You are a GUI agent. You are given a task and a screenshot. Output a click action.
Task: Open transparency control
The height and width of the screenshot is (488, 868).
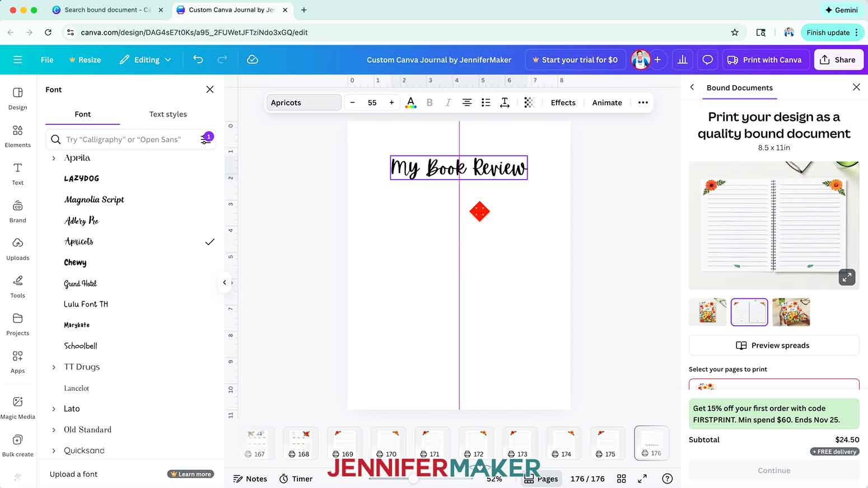coord(529,102)
